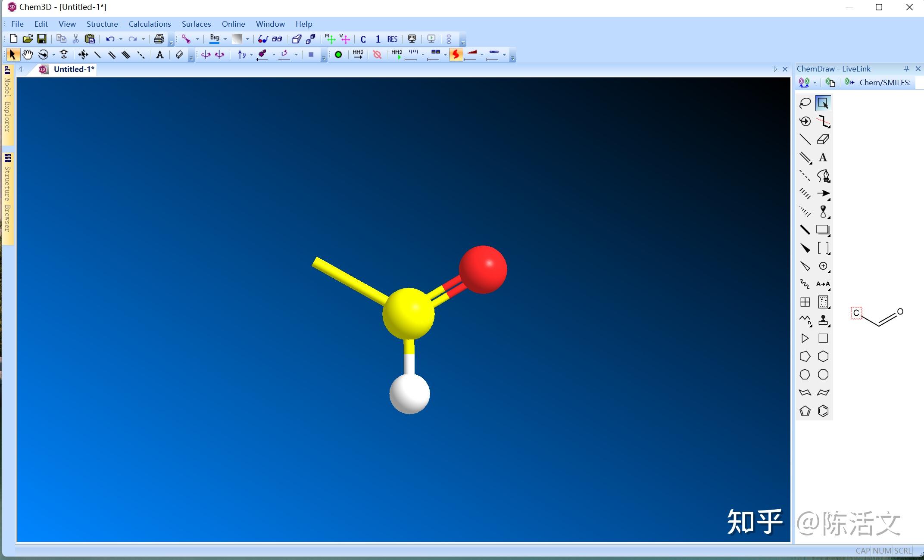924x560 pixels.
Task: Open the Calculations menu
Action: [x=150, y=24]
